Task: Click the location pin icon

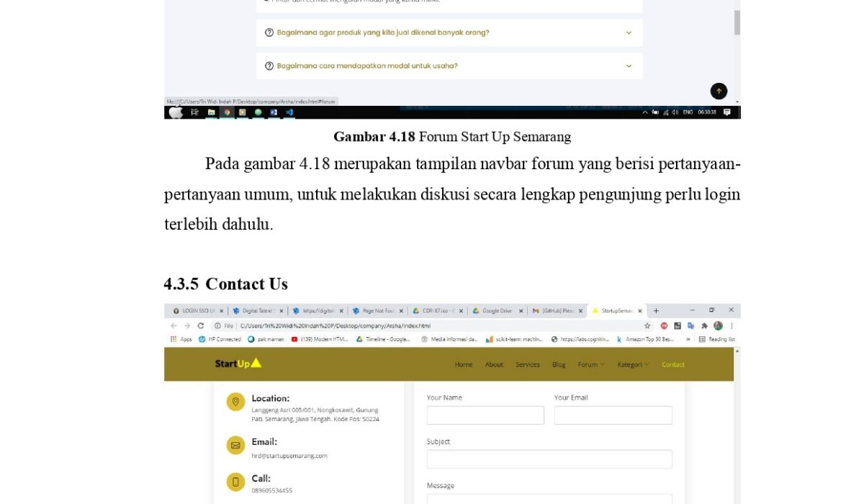Action: click(x=235, y=402)
